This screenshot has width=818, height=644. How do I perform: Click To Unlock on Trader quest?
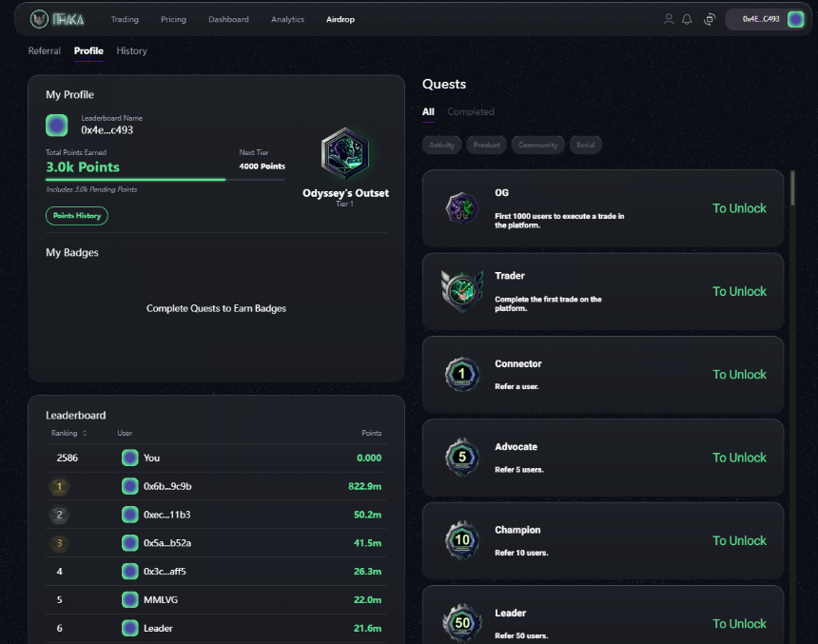[739, 291]
